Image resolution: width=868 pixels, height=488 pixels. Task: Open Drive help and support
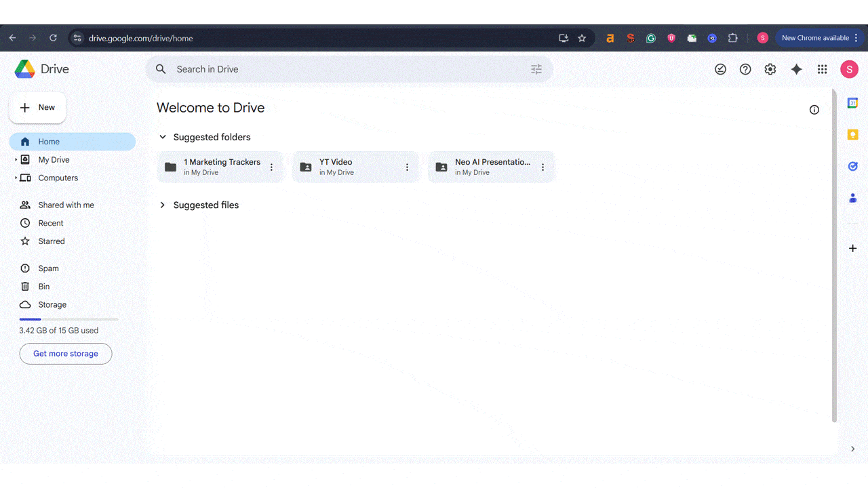click(x=745, y=68)
